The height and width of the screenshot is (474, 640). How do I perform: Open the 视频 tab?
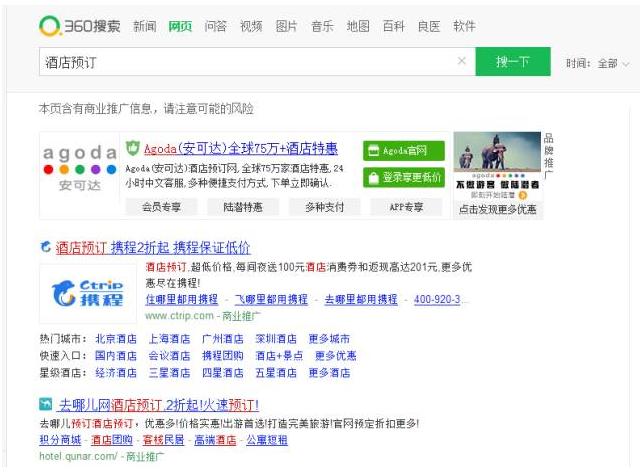click(251, 27)
